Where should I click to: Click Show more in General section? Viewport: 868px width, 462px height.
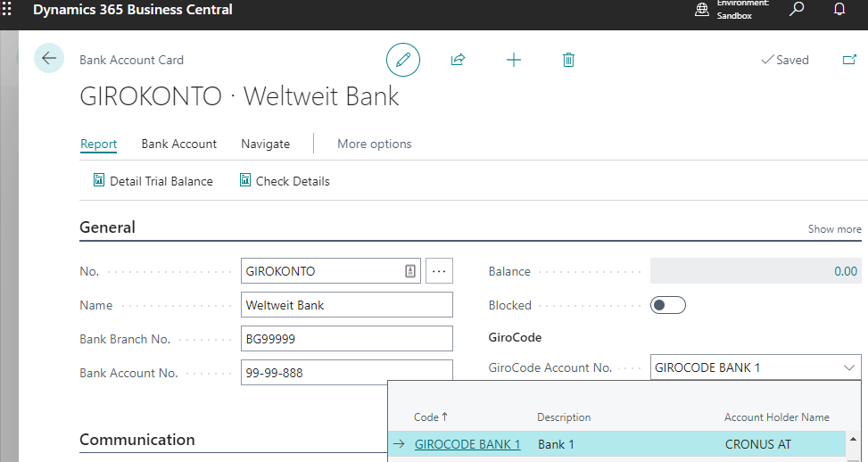point(834,229)
